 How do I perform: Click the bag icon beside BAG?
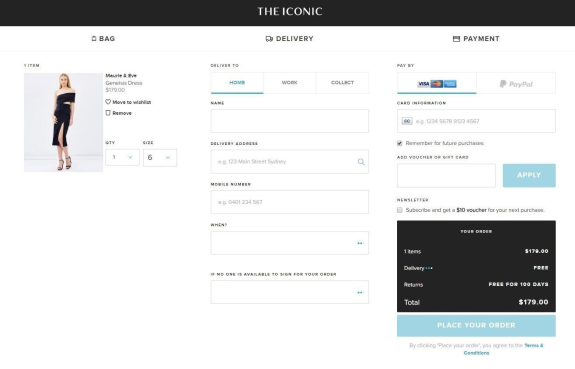pos(94,39)
